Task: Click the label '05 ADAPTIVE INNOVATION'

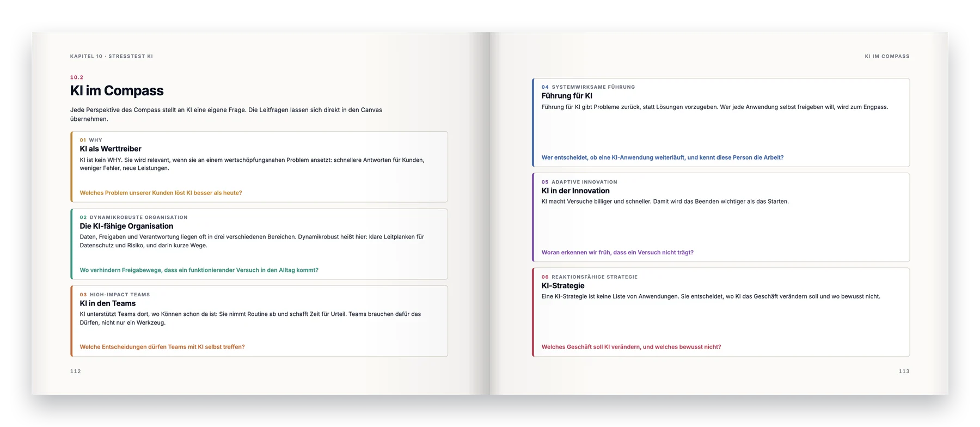Action: tap(579, 182)
